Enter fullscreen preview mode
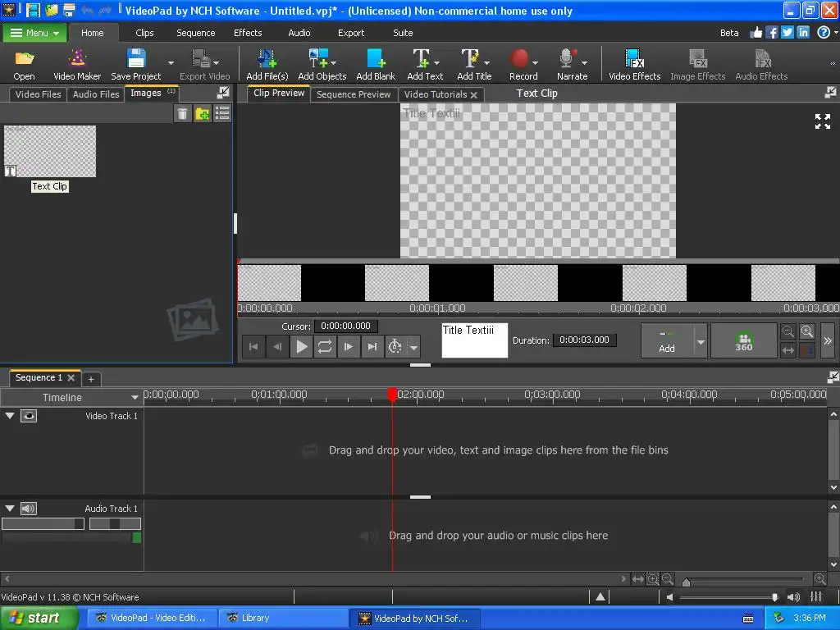Viewport: 840px width, 630px height. tap(822, 121)
